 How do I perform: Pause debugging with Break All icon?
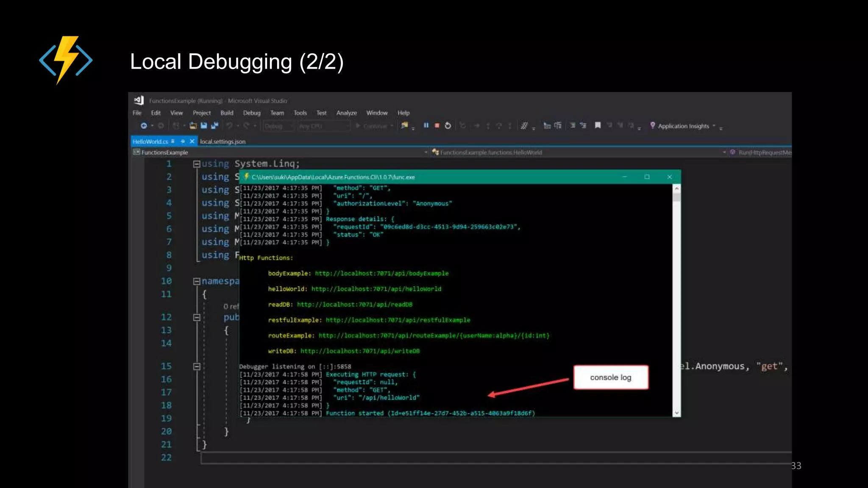click(426, 126)
